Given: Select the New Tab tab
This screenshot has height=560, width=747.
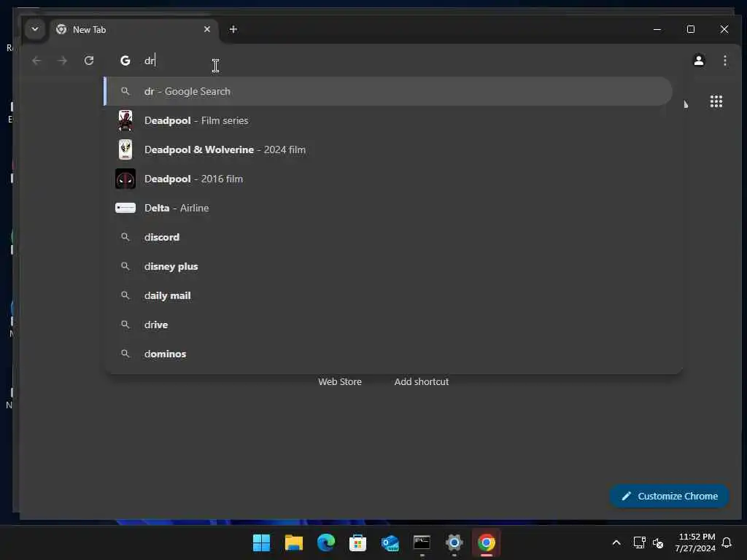Looking at the screenshot, I should click(133, 29).
